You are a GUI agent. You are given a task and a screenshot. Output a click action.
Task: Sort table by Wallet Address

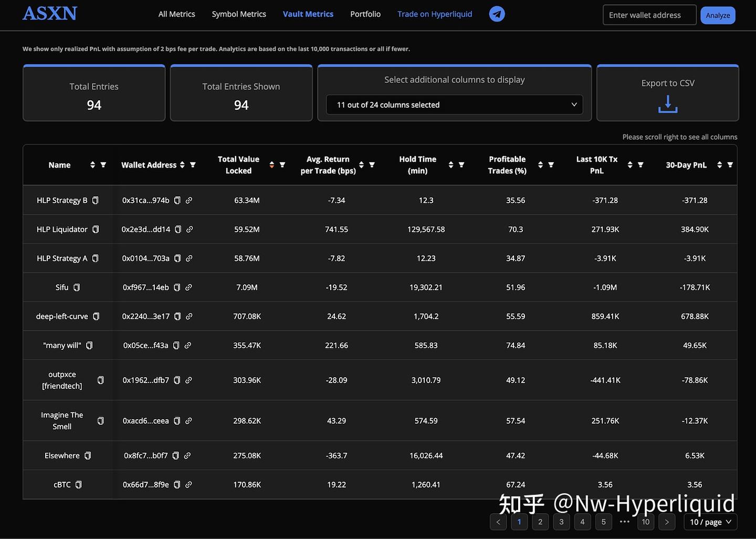click(x=182, y=165)
